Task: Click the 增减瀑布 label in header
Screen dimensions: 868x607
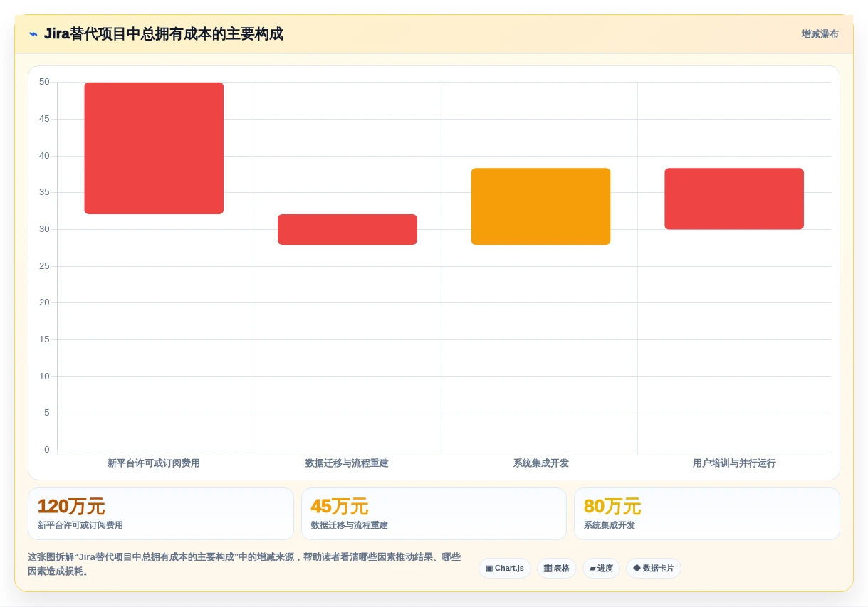Action: [x=820, y=34]
